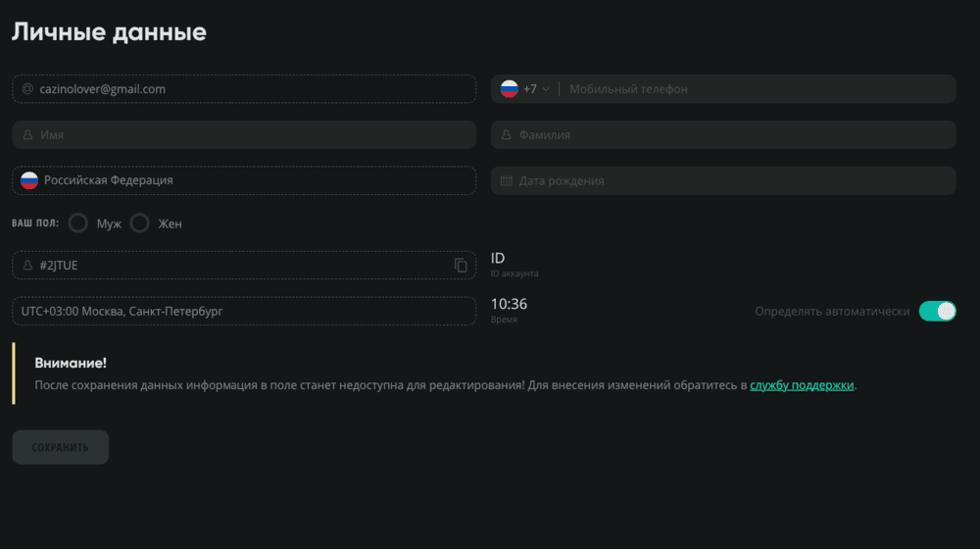Image resolution: width=980 pixels, height=549 pixels.
Task: Open the Российская Федерация country selector
Action: click(x=245, y=180)
